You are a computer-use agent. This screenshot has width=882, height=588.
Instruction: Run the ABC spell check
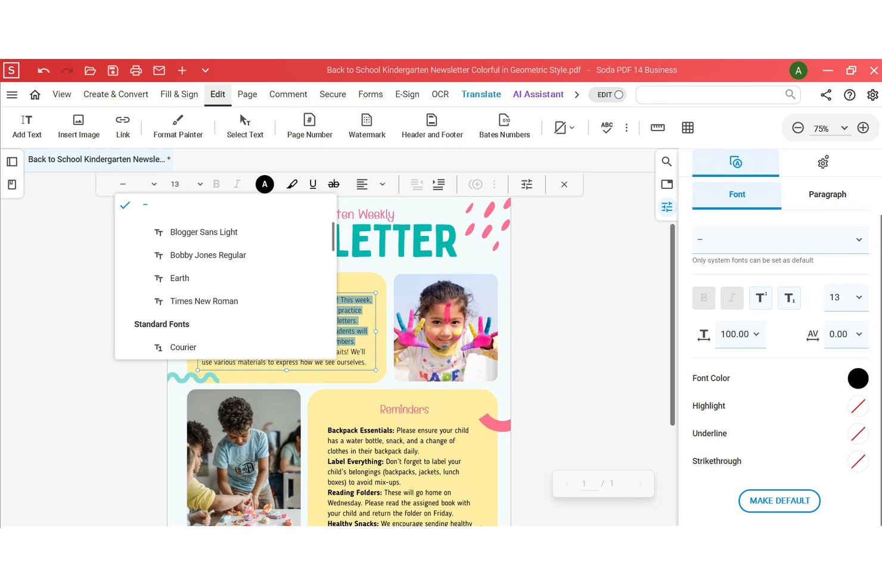(607, 127)
